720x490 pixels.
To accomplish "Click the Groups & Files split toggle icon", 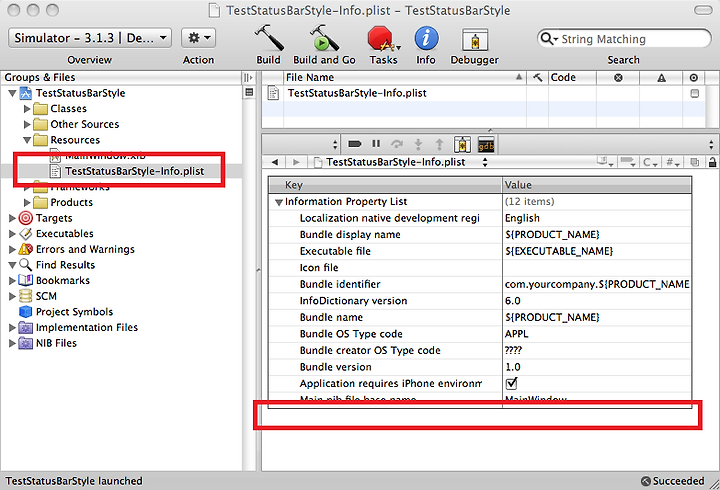I will (248, 78).
